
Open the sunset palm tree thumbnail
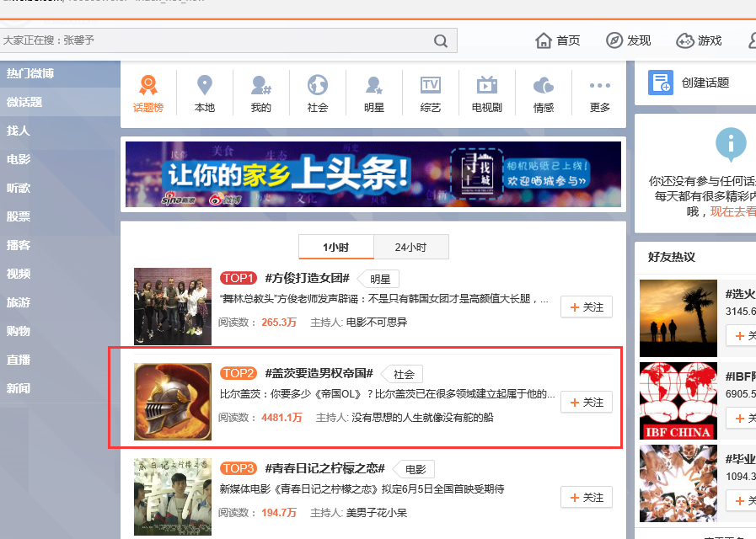(678, 318)
